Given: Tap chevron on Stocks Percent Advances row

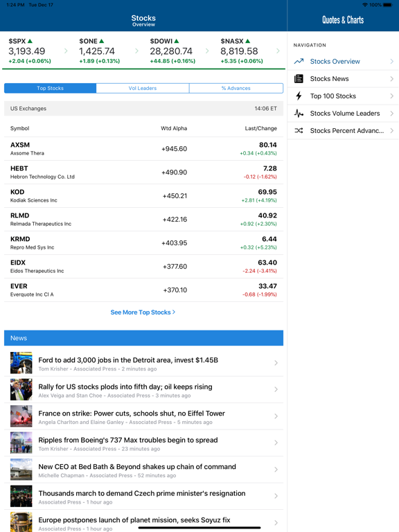Looking at the screenshot, I should [x=392, y=131].
